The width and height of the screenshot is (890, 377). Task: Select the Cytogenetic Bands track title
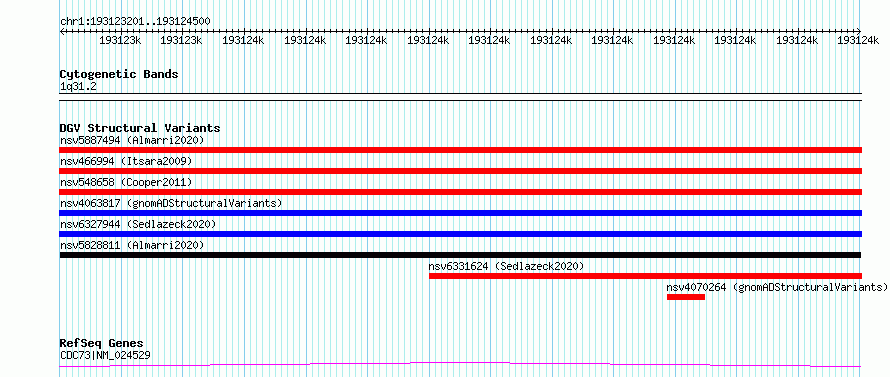point(119,74)
